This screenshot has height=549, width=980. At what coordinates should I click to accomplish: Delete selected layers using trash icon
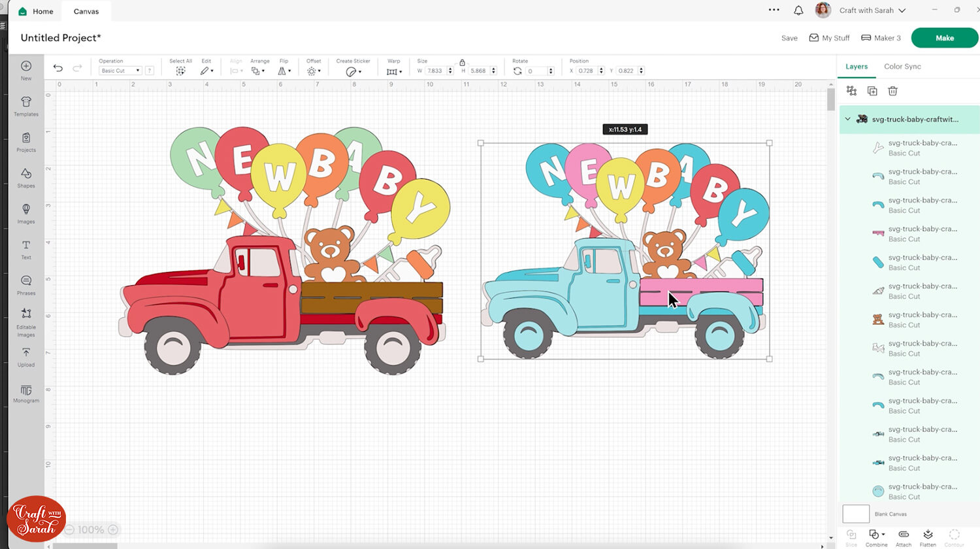pyautogui.click(x=893, y=91)
